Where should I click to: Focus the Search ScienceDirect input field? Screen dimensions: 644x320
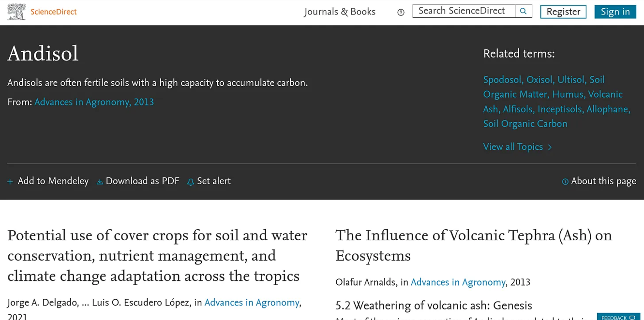(464, 11)
